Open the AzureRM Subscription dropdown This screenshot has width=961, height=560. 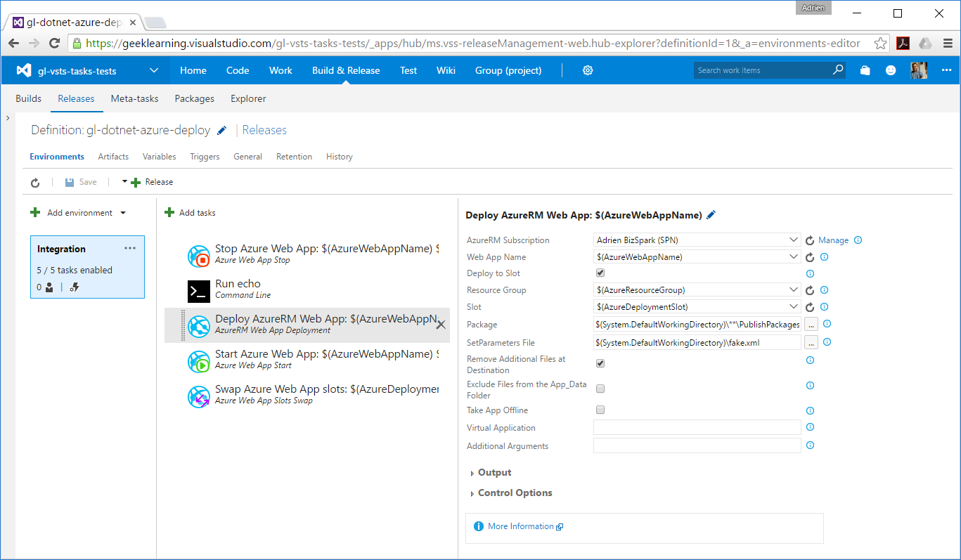click(794, 240)
